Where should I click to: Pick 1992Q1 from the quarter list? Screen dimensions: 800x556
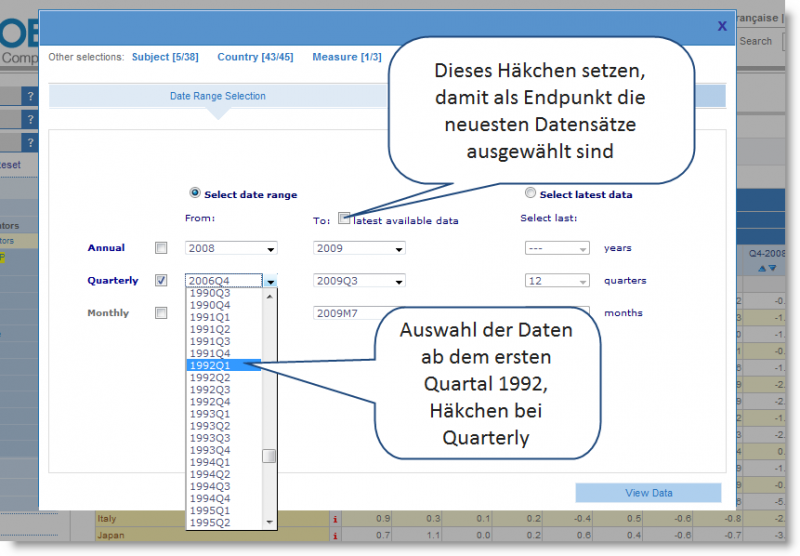click(222, 366)
